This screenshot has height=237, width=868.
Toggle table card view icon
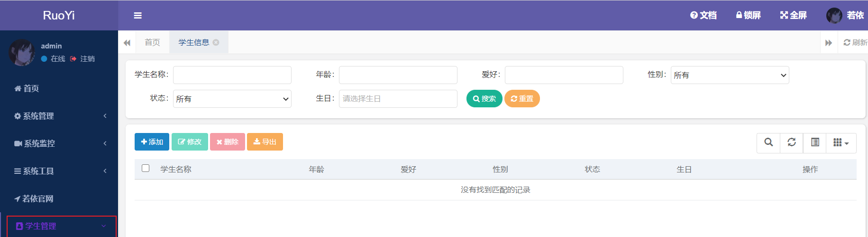[815, 142]
